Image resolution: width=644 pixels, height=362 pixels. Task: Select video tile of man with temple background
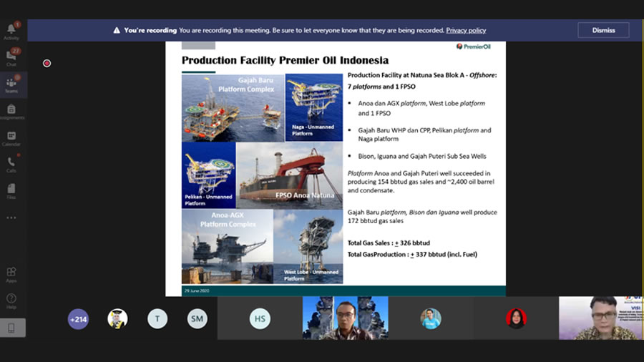[x=346, y=318]
